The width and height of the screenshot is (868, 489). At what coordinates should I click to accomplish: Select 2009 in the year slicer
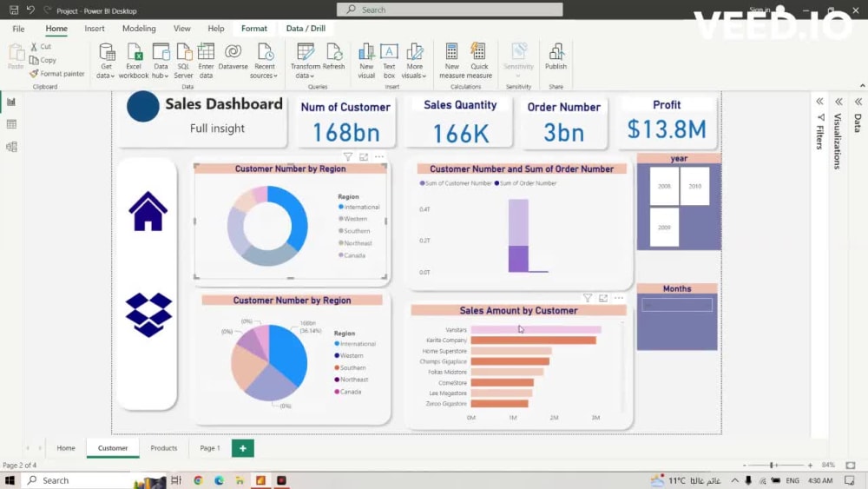tap(664, 227)
